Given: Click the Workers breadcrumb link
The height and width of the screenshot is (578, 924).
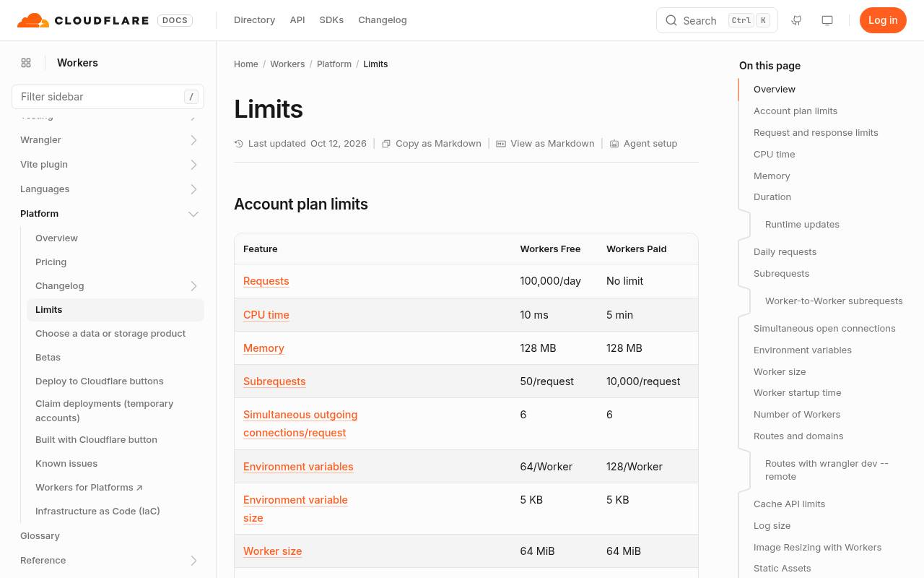Looking at the screenshot, I should point(287,64).
